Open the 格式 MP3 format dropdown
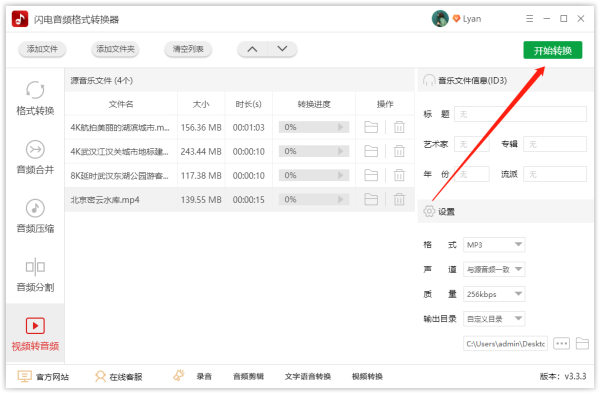The width and height of the screenshot is (600, 394). pos(494,245)
